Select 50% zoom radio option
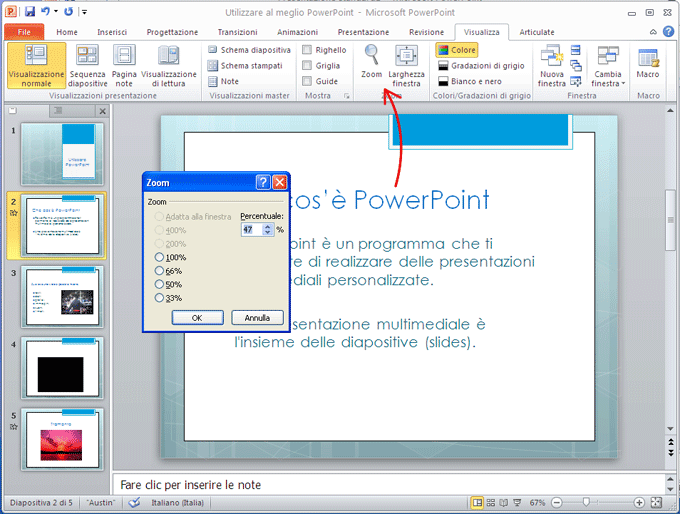Image resolution: width=680 pixels, height=514 pixels. [159, 284]
